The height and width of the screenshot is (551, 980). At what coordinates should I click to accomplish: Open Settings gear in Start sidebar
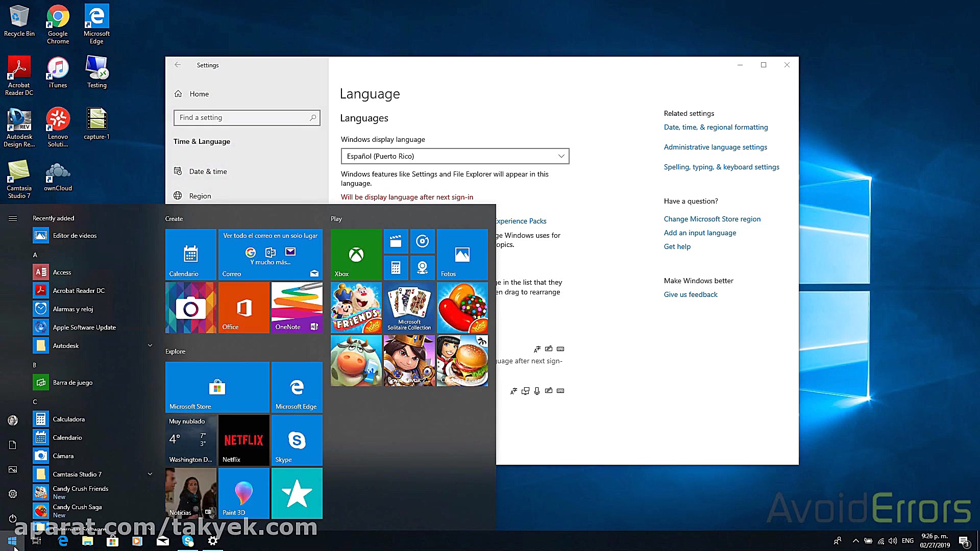click(13, 494)
